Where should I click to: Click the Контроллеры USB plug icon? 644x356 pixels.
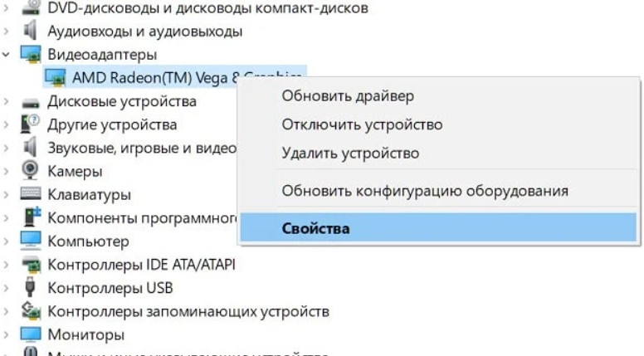[x=31, y=288]
